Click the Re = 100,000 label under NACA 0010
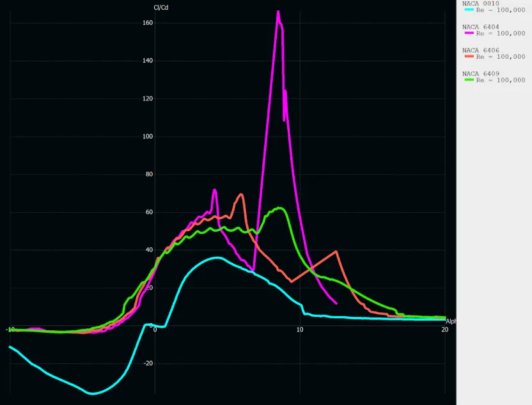 (501, 10)
